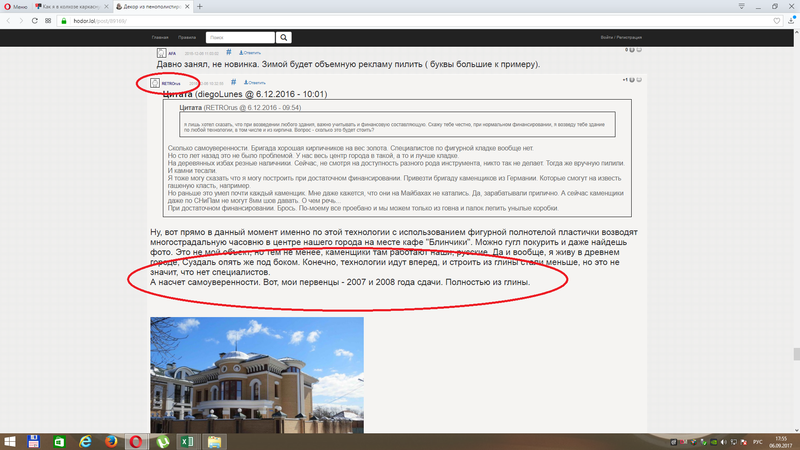Focus the hodor.lol address bar
The height and width of the screenshot is (450, 800).
pos(418,21)
